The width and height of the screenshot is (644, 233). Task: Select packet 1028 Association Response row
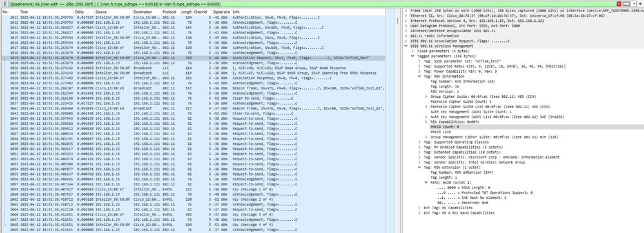tap(193, 78)
